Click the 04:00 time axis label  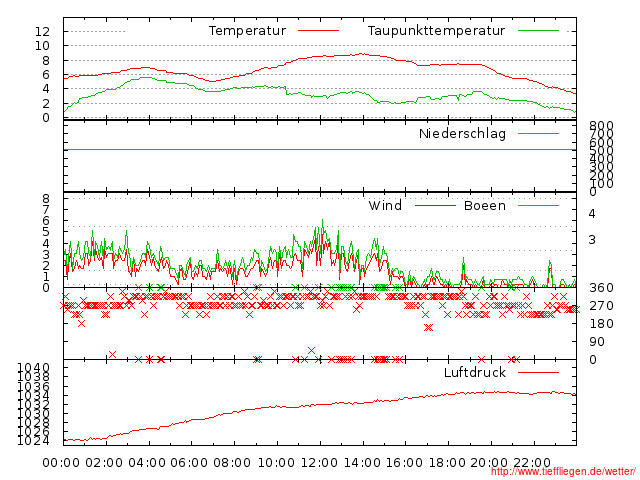(x=147, y=463)
